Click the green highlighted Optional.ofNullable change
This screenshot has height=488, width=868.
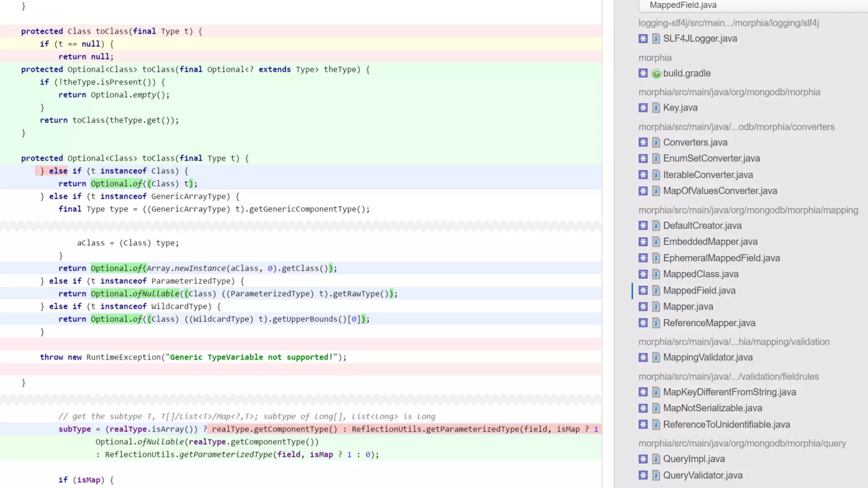[135, 294]
